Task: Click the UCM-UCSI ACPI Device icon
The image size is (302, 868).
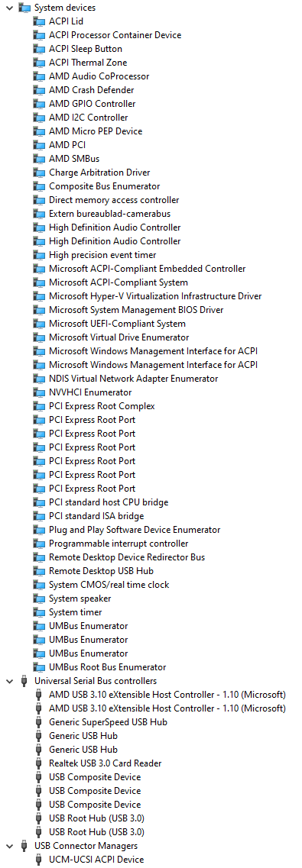Action: pos(39,860)
